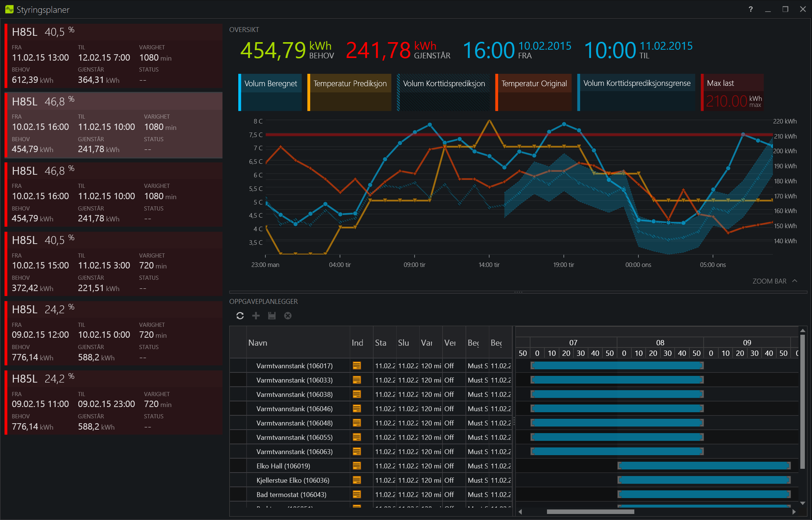Click indicator icon for Varmtvannstank (106048)
812x520 pixels.
pyautogui.click(x=357, y=423)
